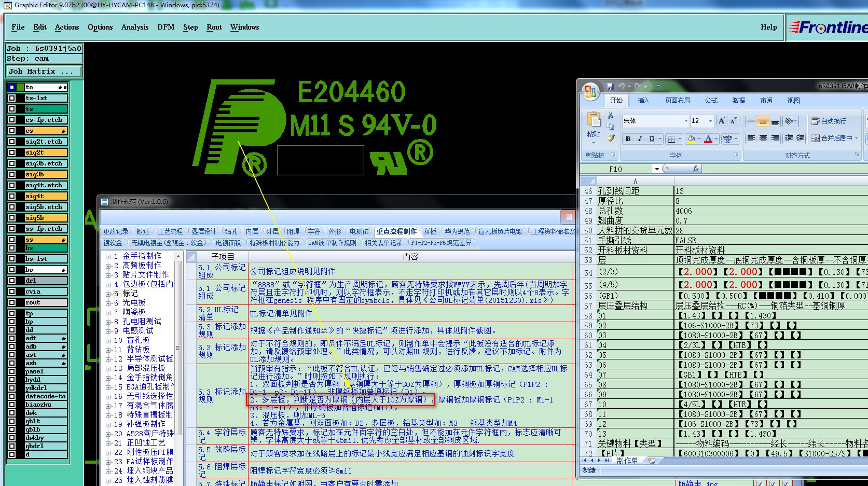The height and width of the screenshot is (486, 868).
Task: Align cell content to the bottom
Action: point(775,121)
